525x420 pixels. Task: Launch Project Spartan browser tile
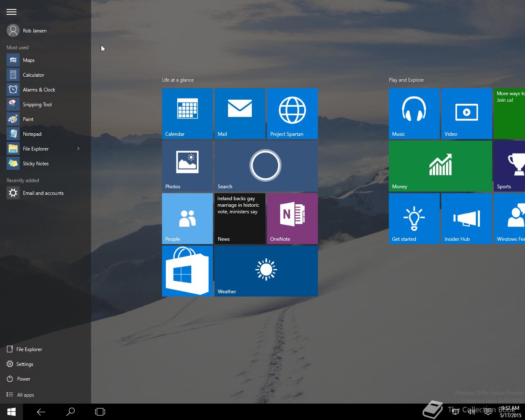292,114
